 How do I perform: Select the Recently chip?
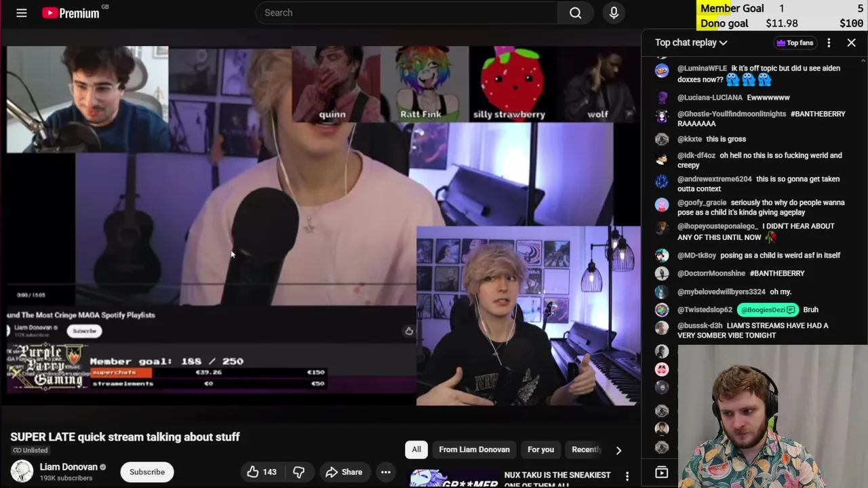586,449
